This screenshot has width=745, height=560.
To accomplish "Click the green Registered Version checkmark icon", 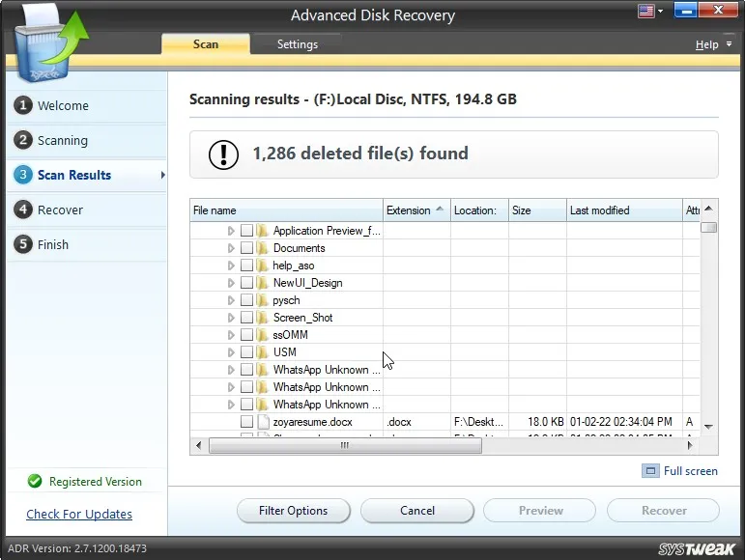I will [35, 481].
